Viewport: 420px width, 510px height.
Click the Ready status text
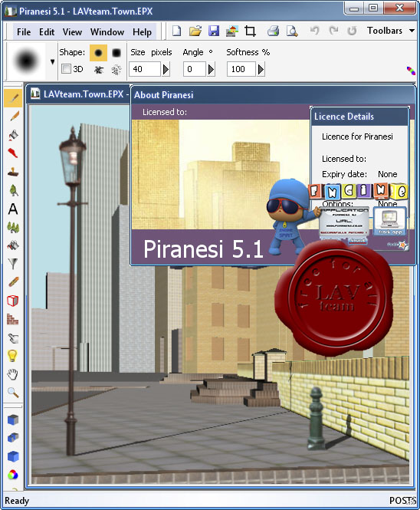(x=17, y=501)
